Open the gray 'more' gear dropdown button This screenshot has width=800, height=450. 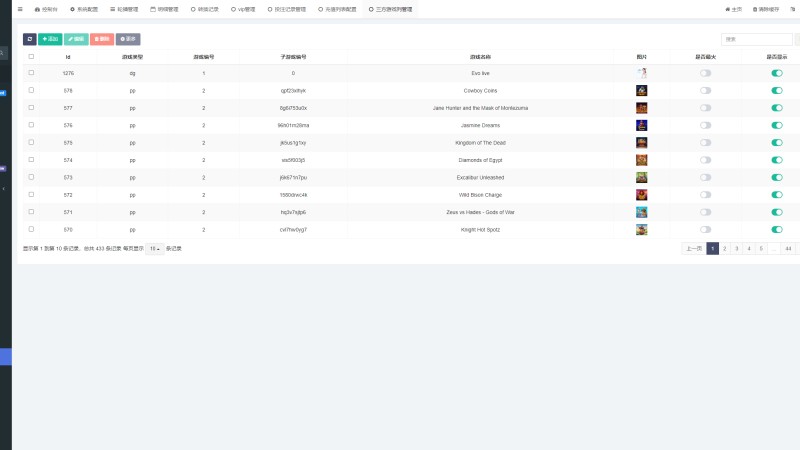coord(128,39)
